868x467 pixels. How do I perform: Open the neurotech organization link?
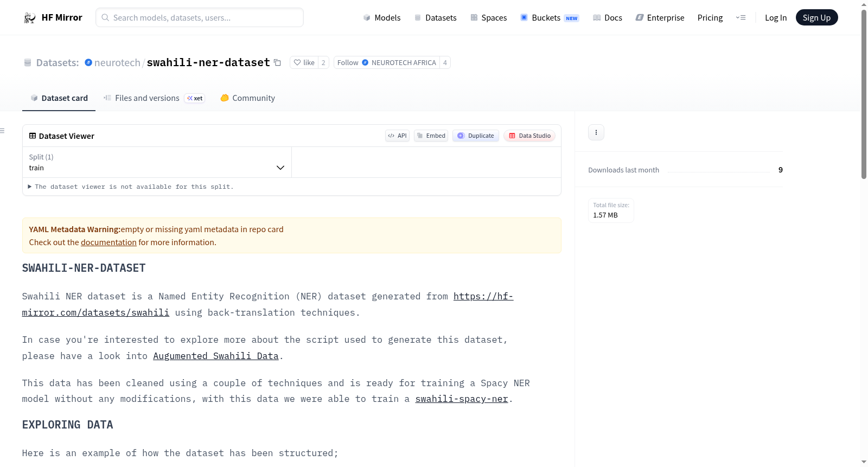pos(117,62)
